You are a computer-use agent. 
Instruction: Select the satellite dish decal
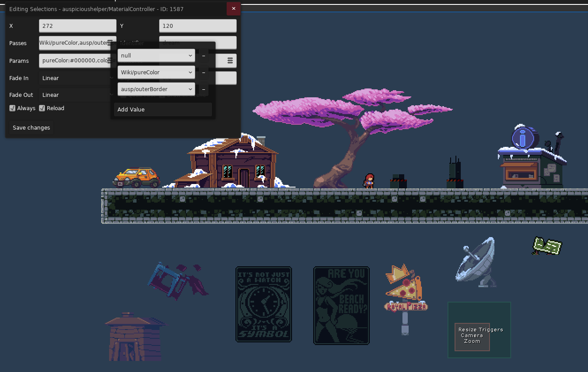475,261
